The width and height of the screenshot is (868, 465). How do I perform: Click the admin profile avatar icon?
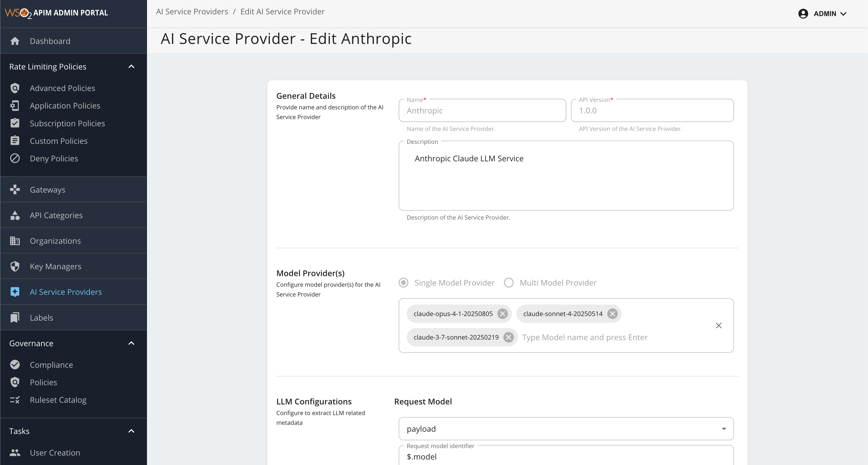[x=803, y=13]
